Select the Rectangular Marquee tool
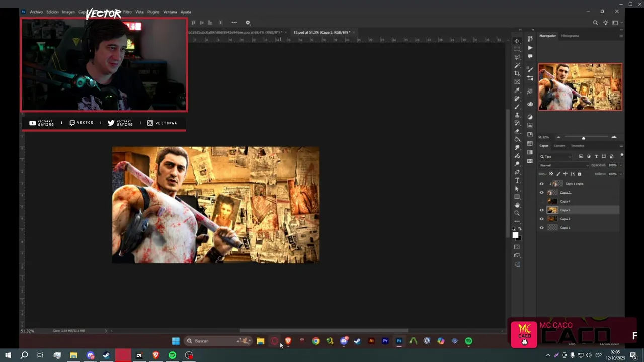 517,49
